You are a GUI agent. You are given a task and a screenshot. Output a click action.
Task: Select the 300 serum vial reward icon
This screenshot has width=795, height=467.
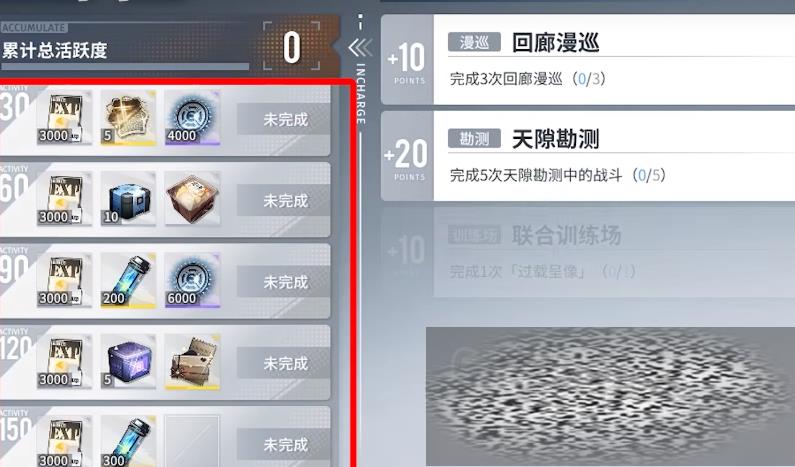[x=128, y=441]
